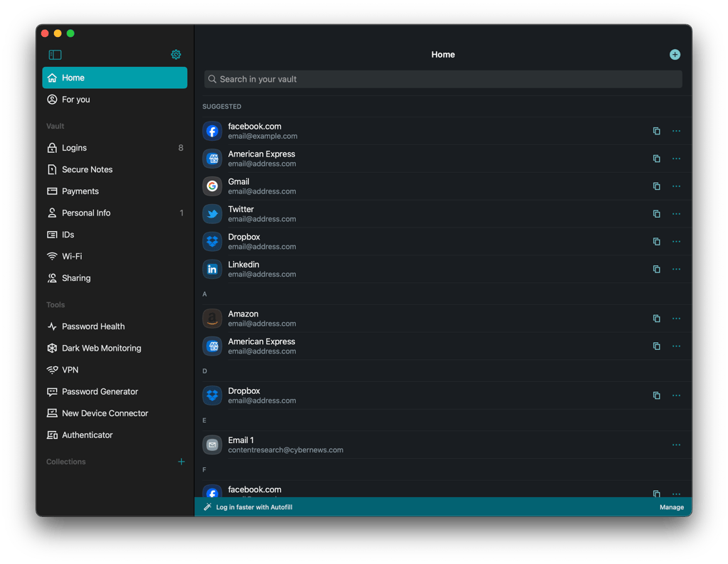Image resolution: width=728 pixels, height=564 pixels.
Task: Copy the Gmail login credentials
Action: coord(656,186)
